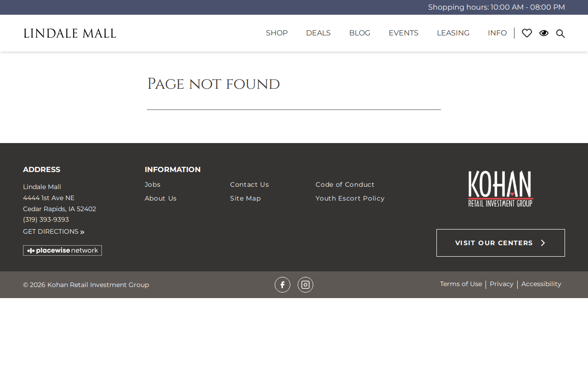Click the Kohan Retail Investment Group logo
The width and height of the screenshot is (588, 368).
(501, 189)
